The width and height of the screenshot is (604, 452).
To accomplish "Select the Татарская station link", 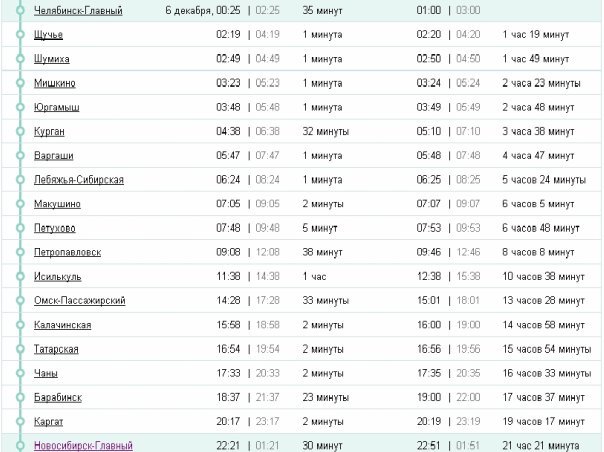I will pos(56,349).
